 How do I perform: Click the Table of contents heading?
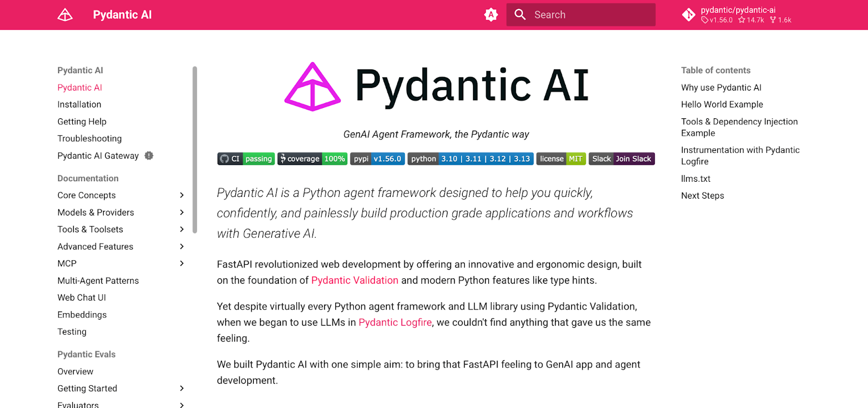(x=716, y=70)
